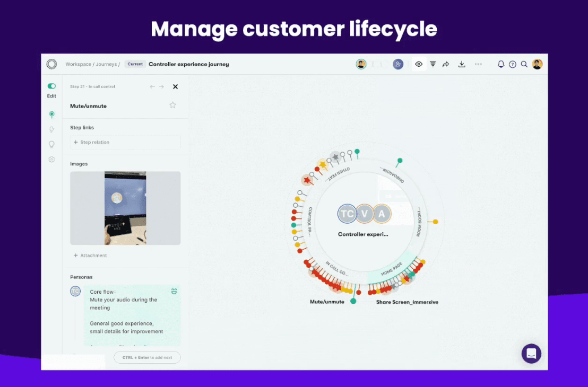Go to the previous step arrow

152,86
